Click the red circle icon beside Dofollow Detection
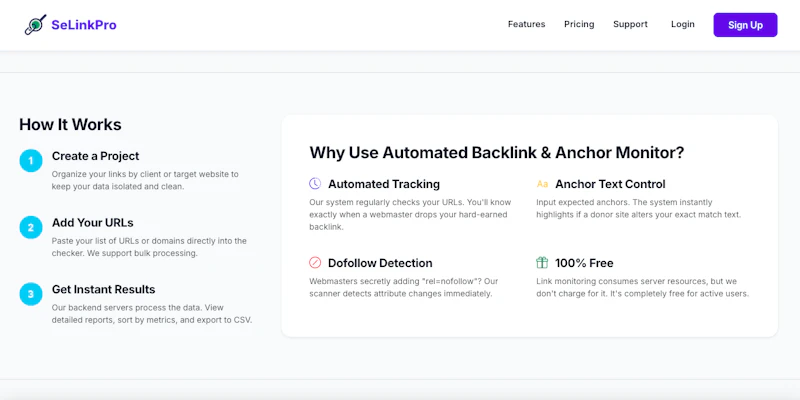 click(315, 263)
